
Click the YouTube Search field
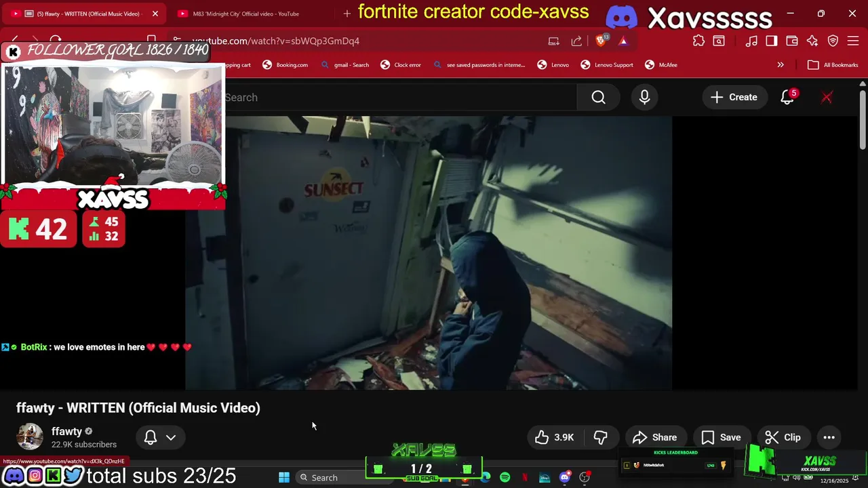(x=400, y=98)
